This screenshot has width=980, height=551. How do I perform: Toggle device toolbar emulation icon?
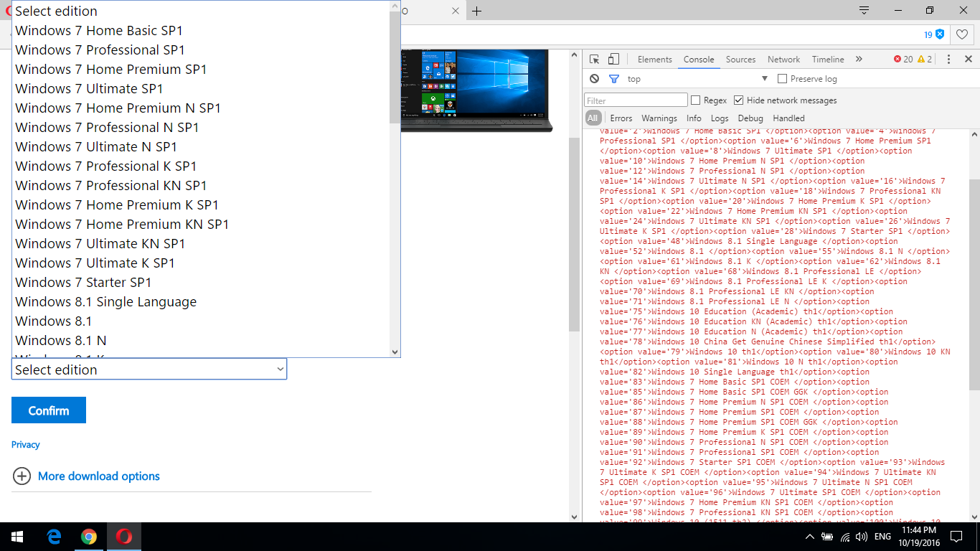click(x=613, y=60)
